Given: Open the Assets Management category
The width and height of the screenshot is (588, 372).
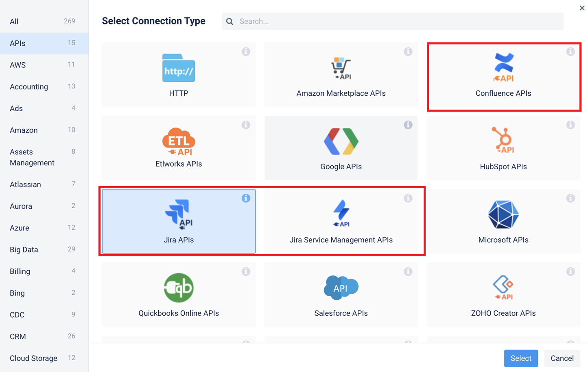Looking at the screenshot, I should (44, 157).
